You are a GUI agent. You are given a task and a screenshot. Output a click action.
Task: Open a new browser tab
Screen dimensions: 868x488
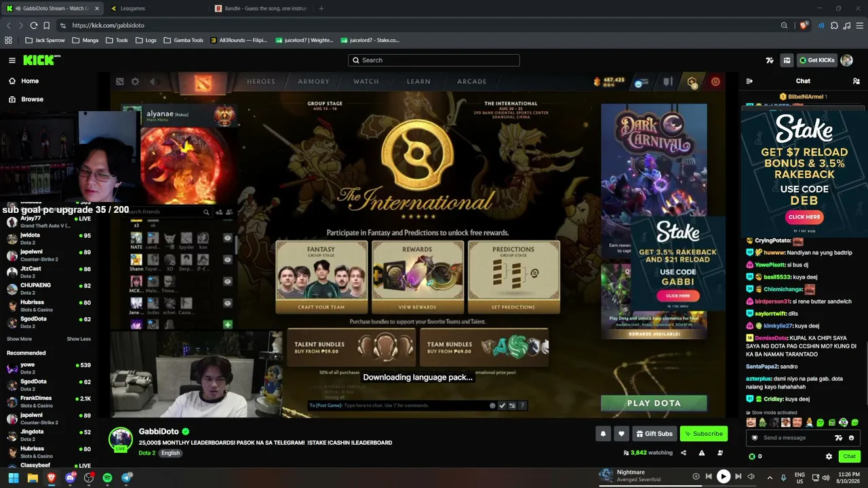tap(321, 8)
